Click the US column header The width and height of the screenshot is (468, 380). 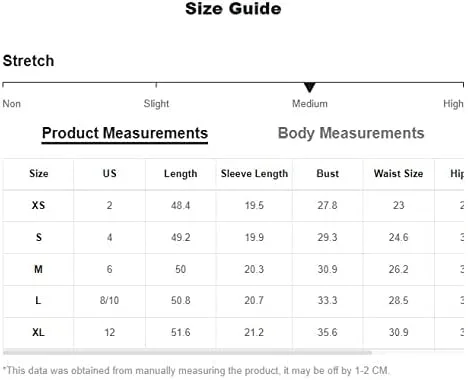click(x=110, y=173)
